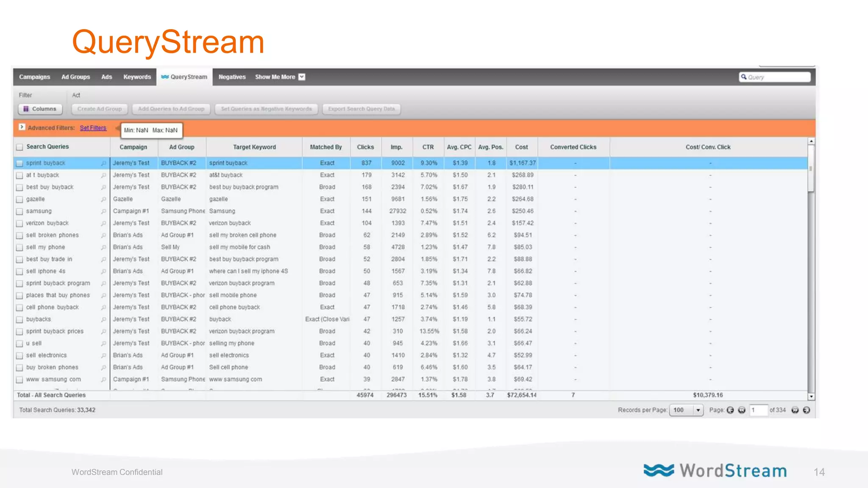Click search icon beside 'sell iphone 4s'
The width and height of the screenshot is (868, 488).
(103, 271)
